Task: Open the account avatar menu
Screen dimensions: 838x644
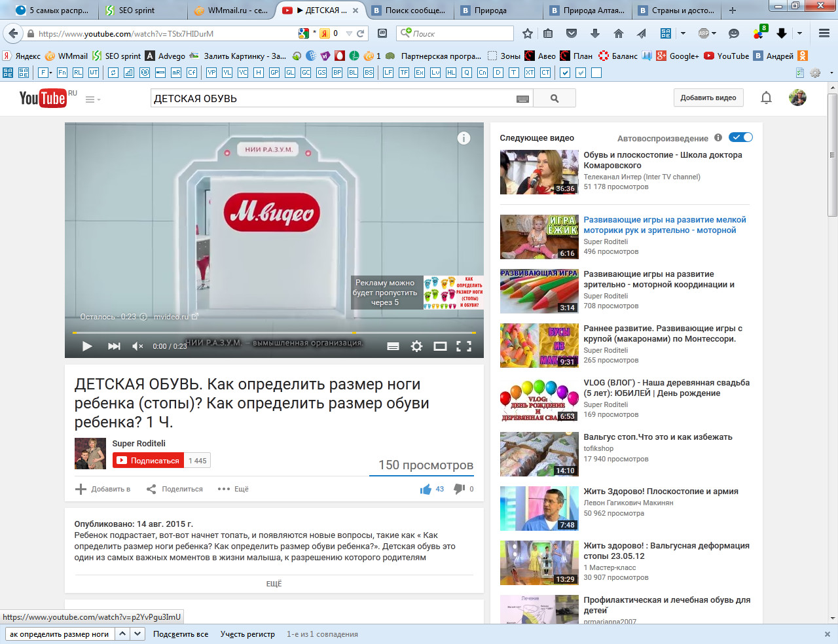Action: [797, 98]
